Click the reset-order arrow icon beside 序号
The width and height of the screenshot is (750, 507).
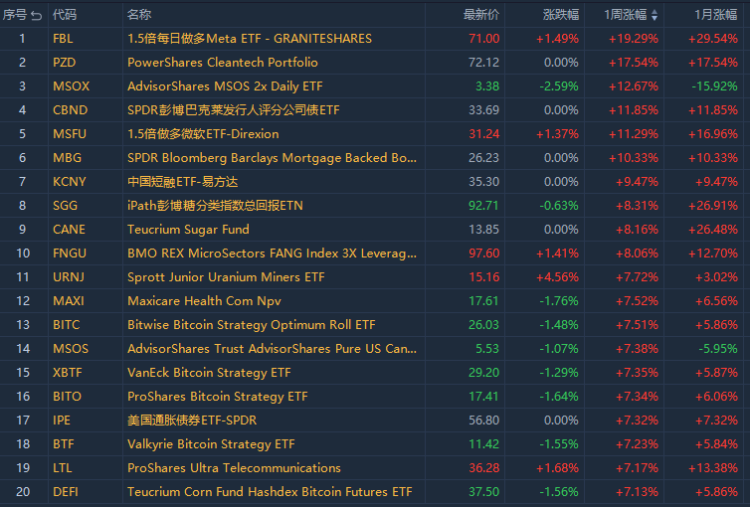[36, 15]
